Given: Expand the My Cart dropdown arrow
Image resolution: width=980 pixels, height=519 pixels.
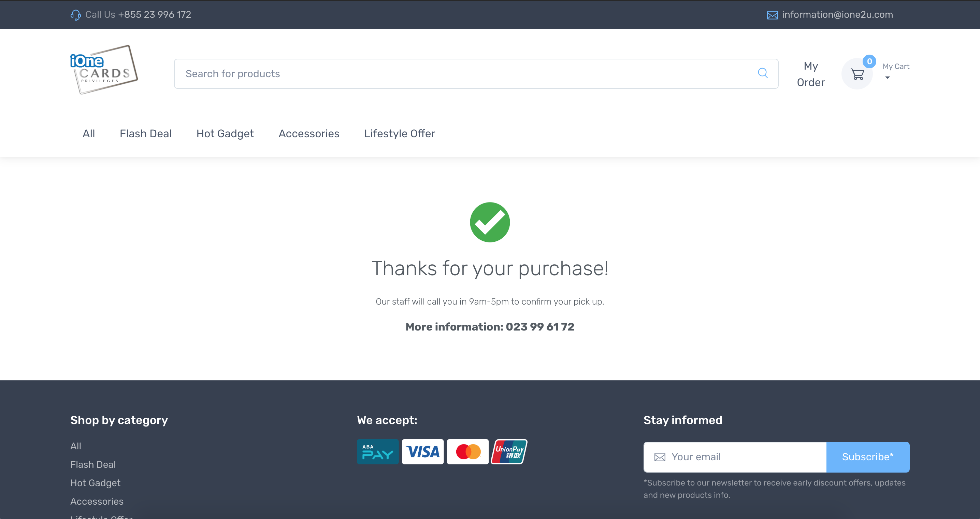Looking at the screenshot, I should point(887,78).
